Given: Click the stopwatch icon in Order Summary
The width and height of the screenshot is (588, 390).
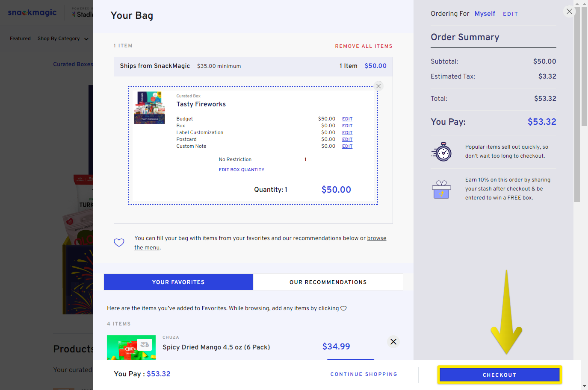Looking at the screenshot, I should [442, 152].
